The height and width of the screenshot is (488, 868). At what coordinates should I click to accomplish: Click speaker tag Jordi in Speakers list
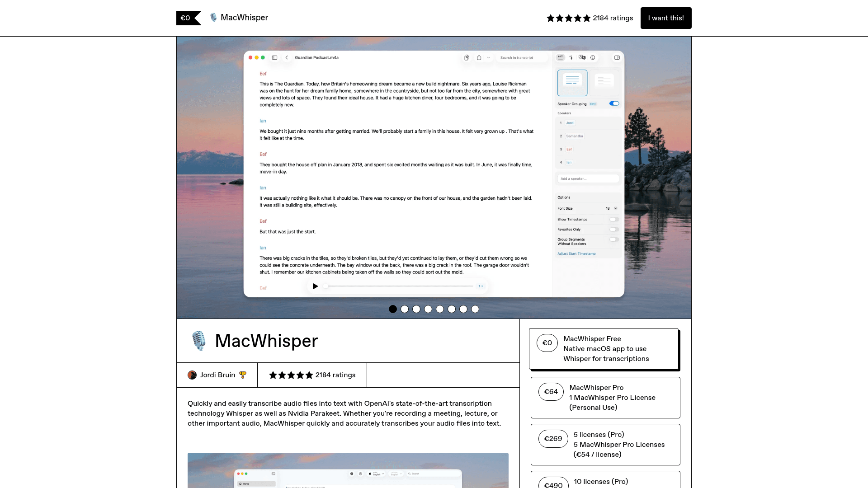click(570, 123)
